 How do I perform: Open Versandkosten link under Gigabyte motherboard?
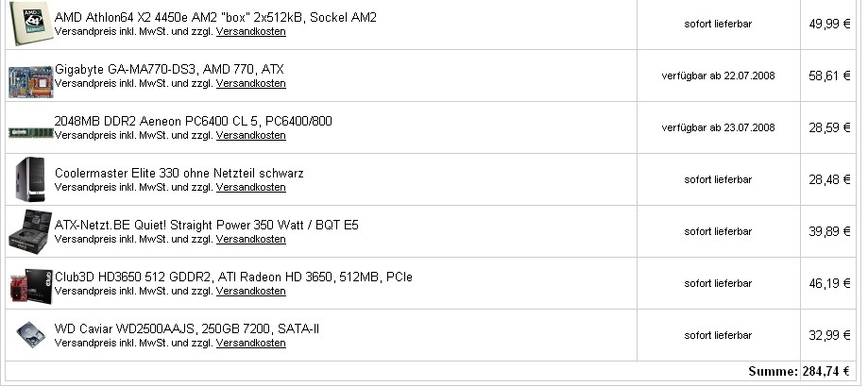point(251,83)
